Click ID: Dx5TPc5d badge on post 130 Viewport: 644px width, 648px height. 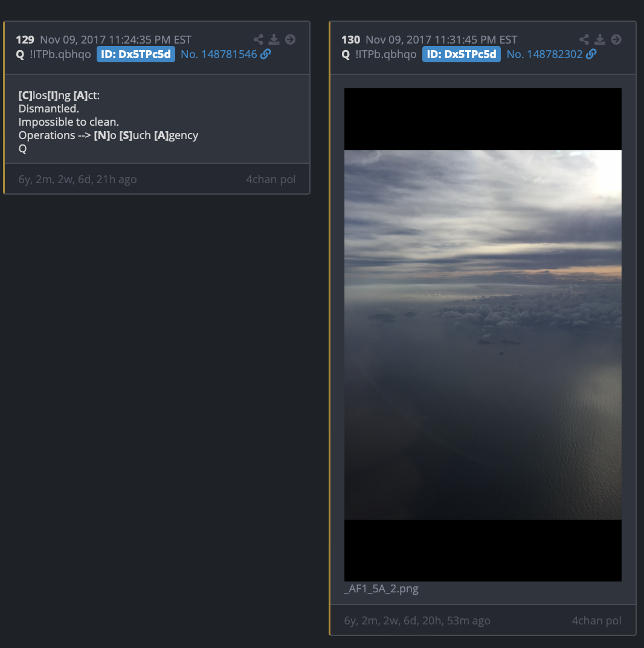coord(462,54)
